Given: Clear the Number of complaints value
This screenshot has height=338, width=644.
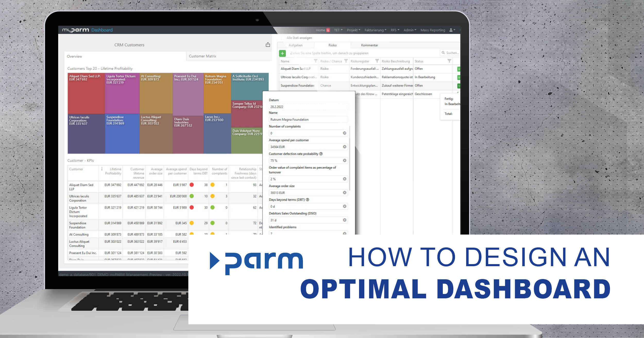Looking at the screenshot, I should 344,133.
